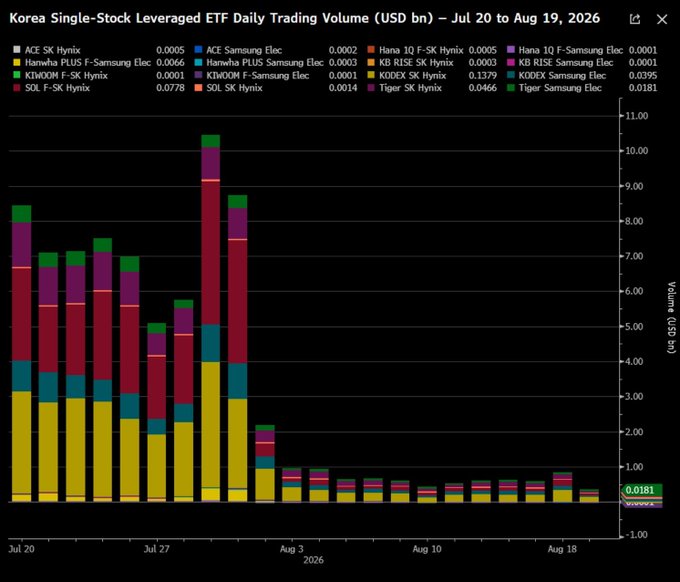Click the Jul 20 x-axis date label

click(21, 549)
